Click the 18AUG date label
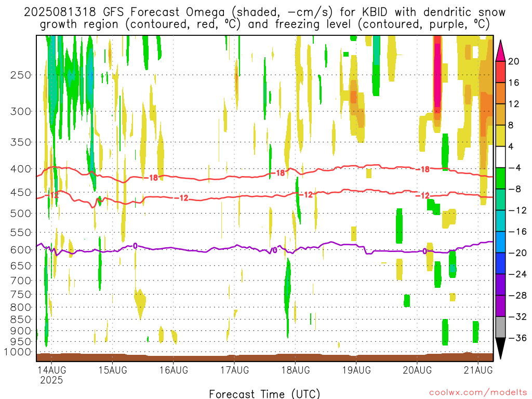This screenshot has width=532, height=399. click(296, 370)
